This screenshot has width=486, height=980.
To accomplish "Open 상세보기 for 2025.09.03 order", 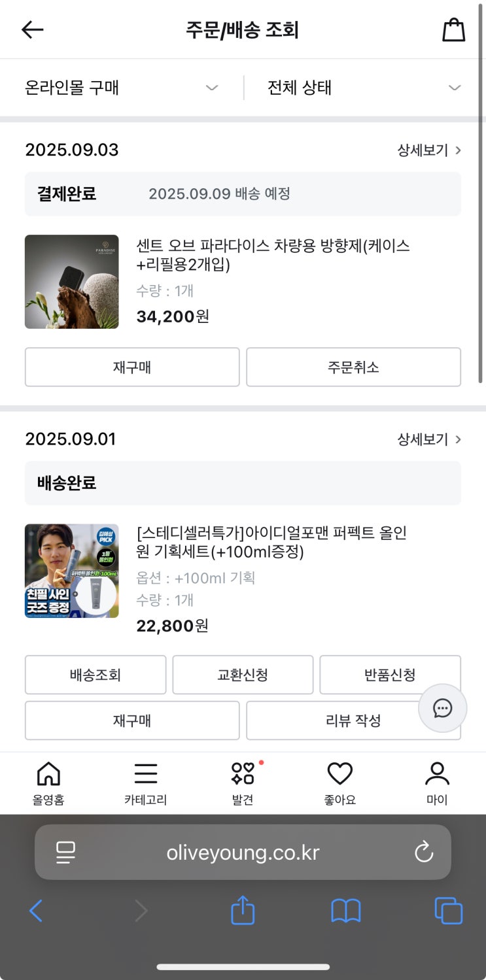I will coord(429,150).
